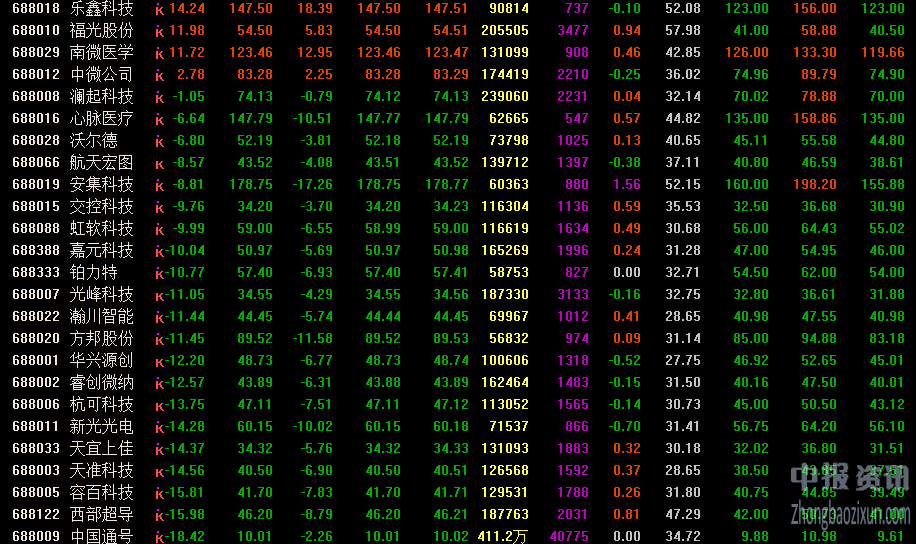Open the K marker beside 睿创微纳
This screenshot has width=916, height=544.
click(159, 383)
